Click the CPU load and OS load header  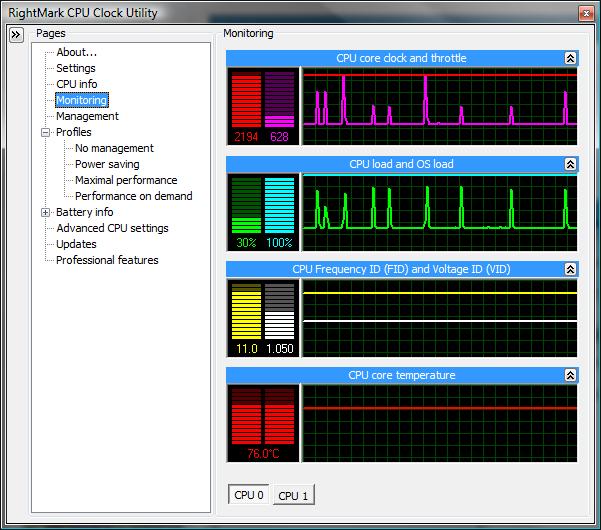pos(402,164)
